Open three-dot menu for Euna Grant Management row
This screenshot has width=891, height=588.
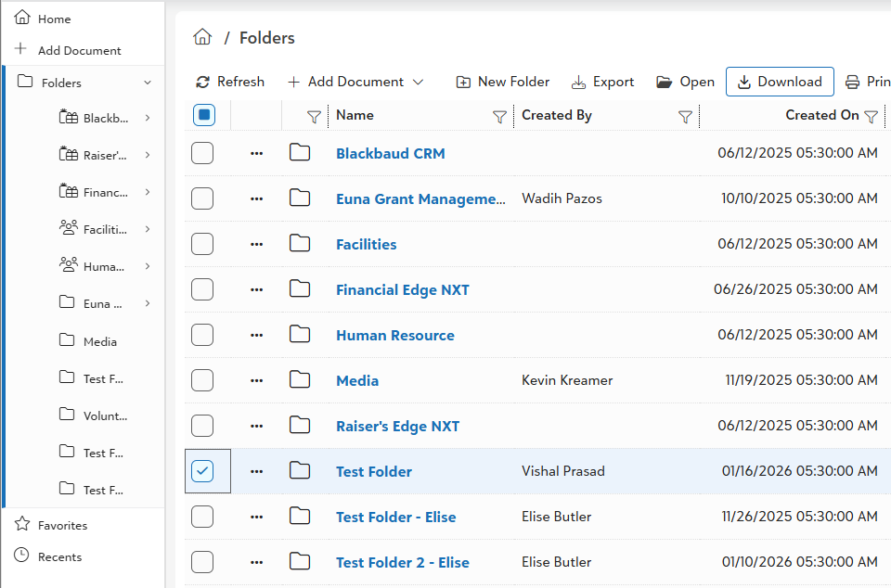pos(257,198)
